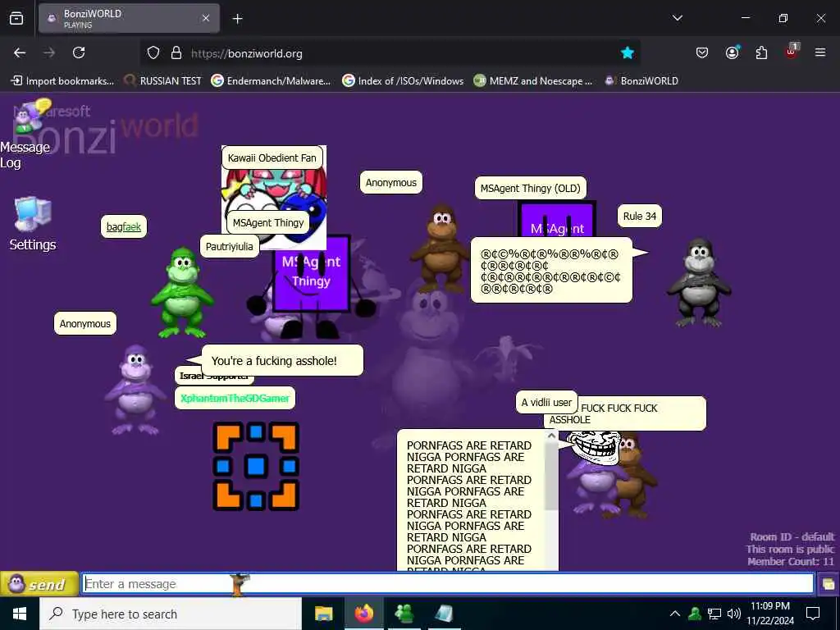
Task: Open the MEMZ and Noescape ... bookmark
Action: click(533, 81)
